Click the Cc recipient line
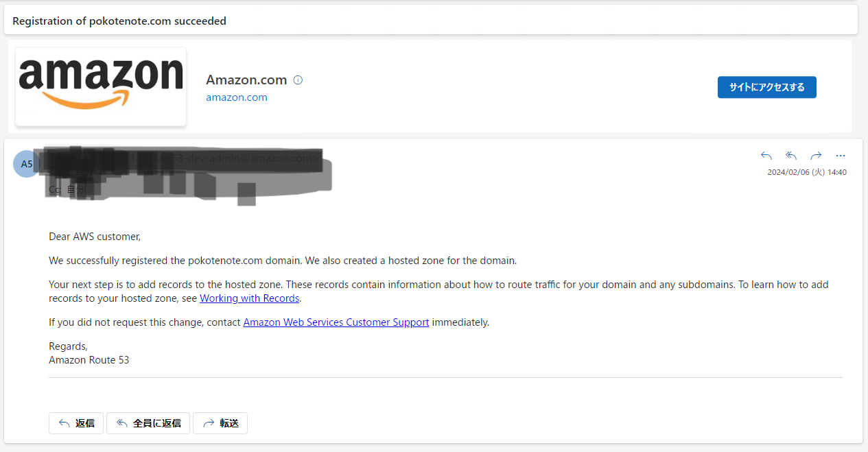This screenshot has height=452, width=868. point(69,189)
